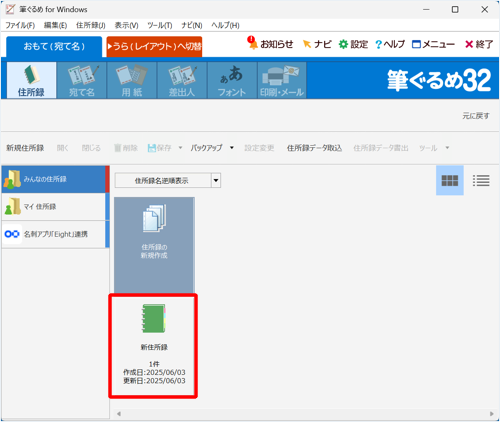Click 住所録データ書出 button
This screenshot has height=422, width=500.
point(381,148)
